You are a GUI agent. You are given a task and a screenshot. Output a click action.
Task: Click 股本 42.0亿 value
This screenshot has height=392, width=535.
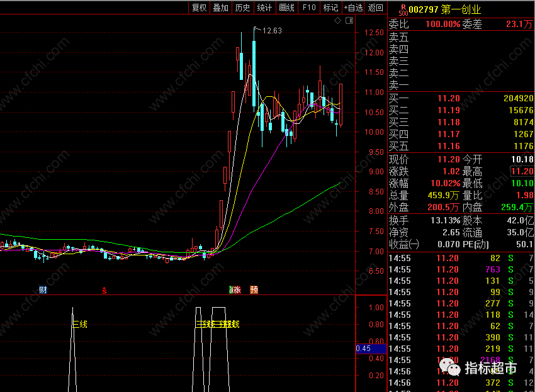(x=520, y=220)
